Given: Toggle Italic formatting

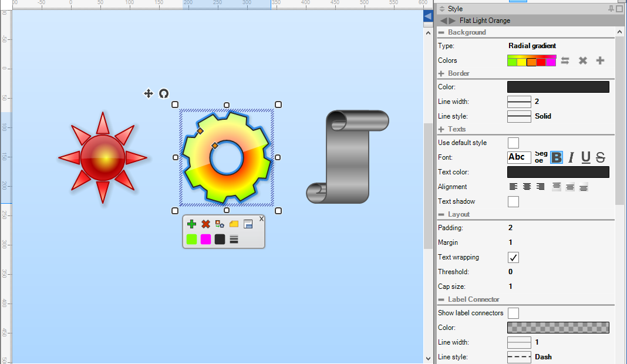Looking at the screenshot, I should coord(571,157).
